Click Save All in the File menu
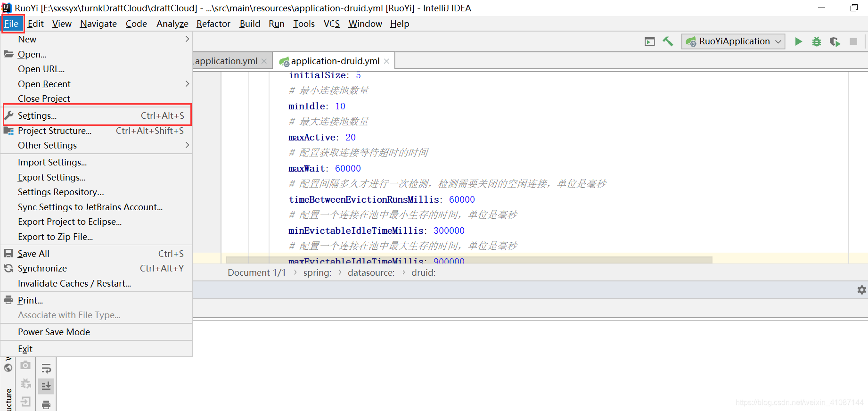This screenshot has height=411, width=868. (x=96, y=254)
